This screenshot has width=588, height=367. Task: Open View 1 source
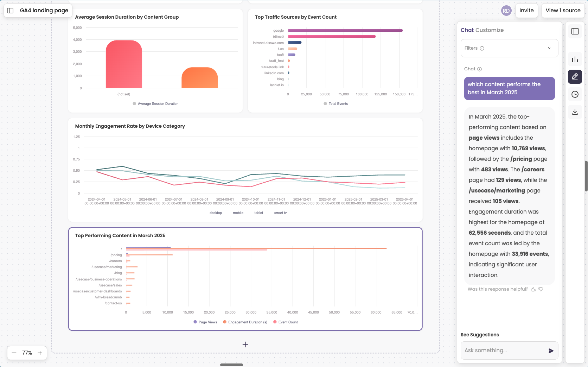[x=563, y=11]
